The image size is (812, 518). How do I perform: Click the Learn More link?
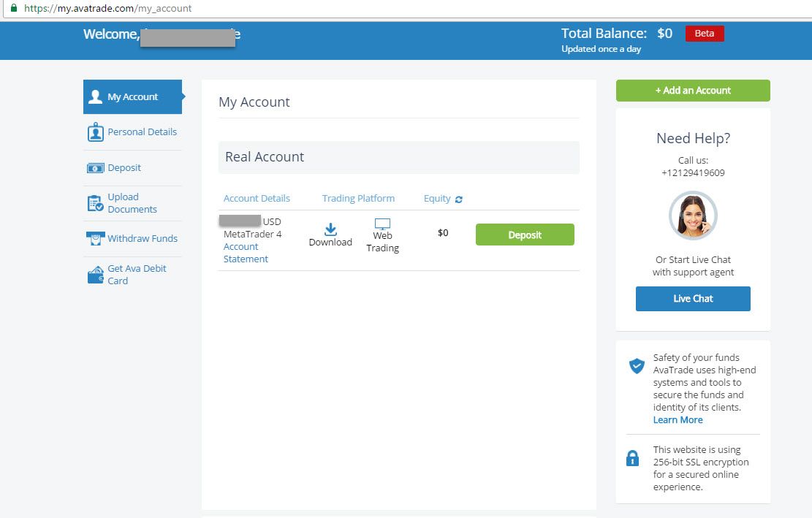coord(678,419)
